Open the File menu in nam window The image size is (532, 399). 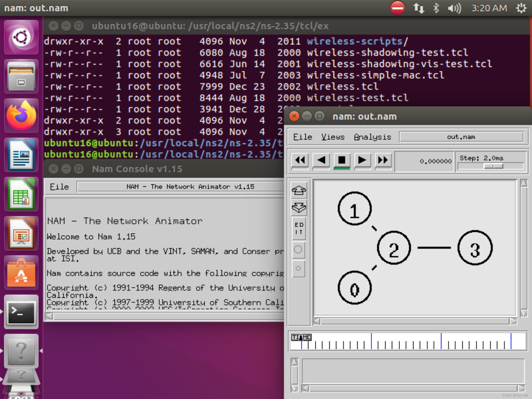[302, 137]
